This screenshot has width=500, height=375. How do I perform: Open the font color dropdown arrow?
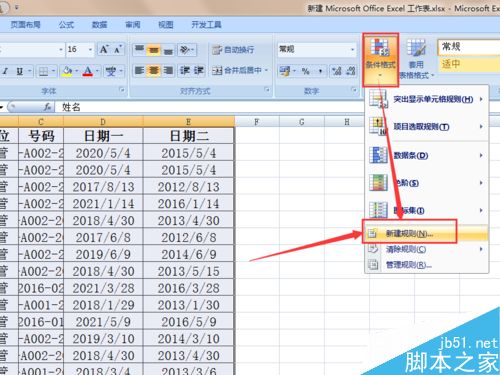click(x=97, y=71)
